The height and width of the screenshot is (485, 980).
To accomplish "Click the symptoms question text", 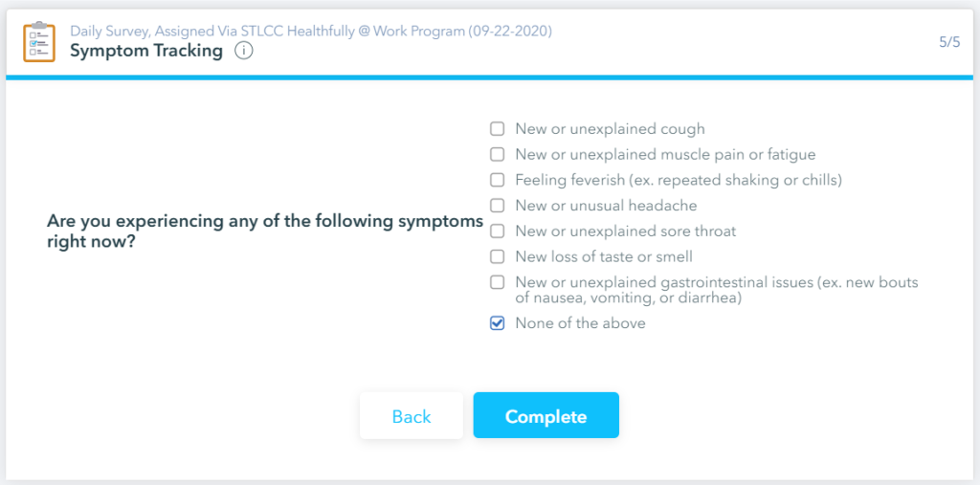I will coord(265,231).
